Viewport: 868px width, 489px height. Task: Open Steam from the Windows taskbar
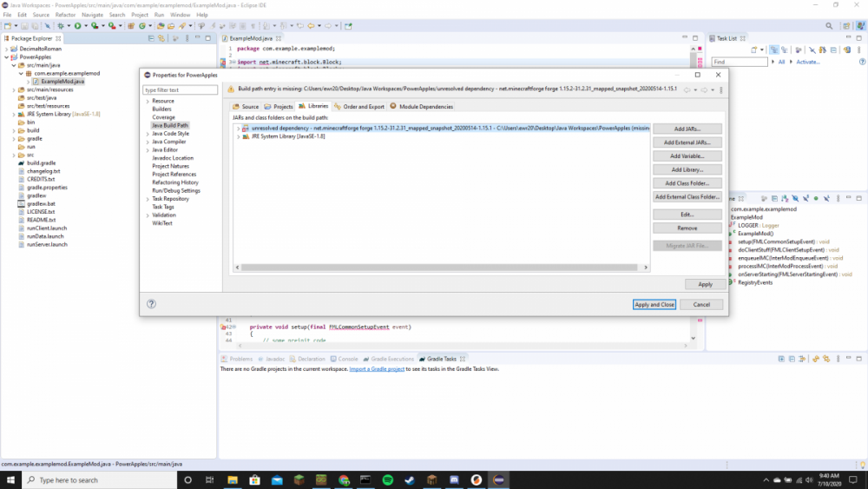(410, 479)
